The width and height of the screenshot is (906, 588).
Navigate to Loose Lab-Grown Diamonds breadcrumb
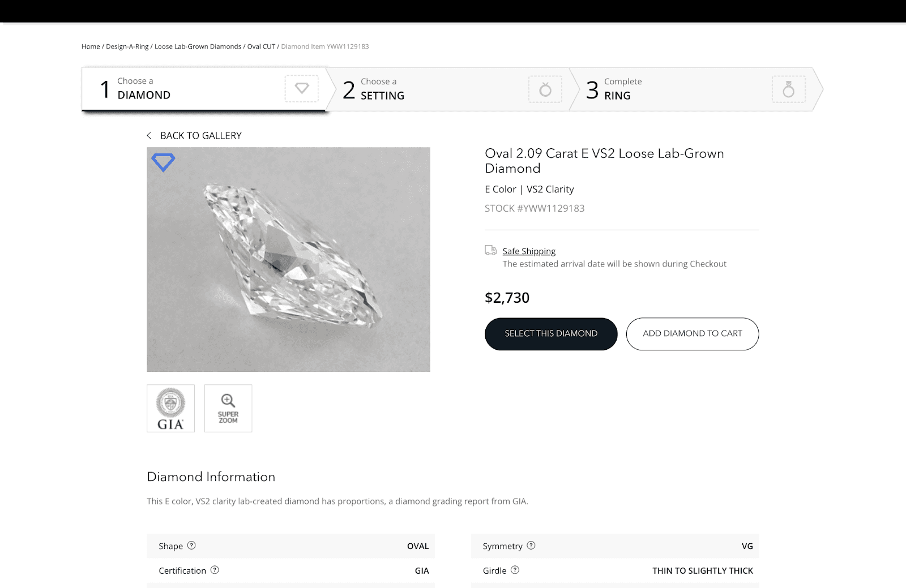click(x=198, y=46)
